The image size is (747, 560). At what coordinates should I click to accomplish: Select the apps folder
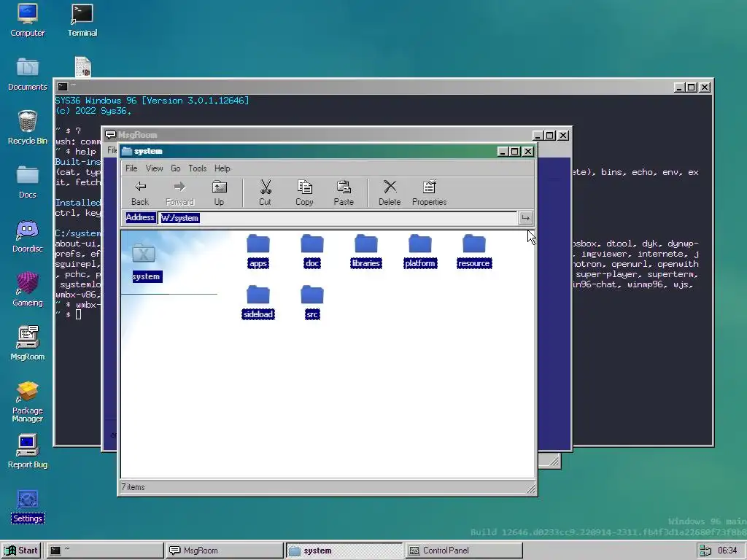(x=258, y=252)
